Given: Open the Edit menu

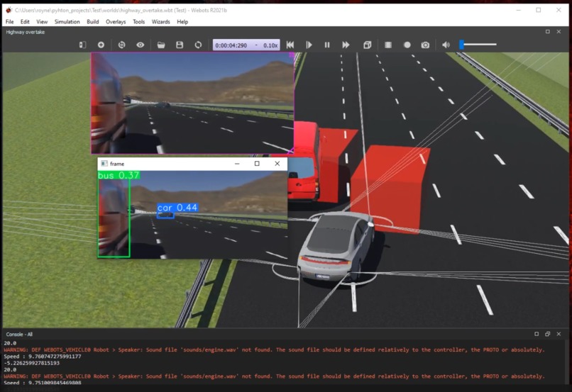Looking at the screenshot, I should pos(25,22).
